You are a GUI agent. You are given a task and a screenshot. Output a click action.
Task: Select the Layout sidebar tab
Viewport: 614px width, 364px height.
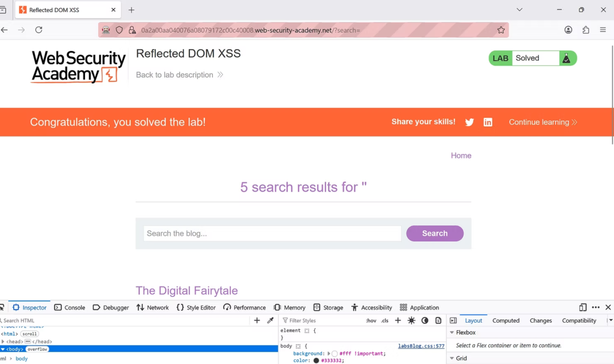coord(474,320)
